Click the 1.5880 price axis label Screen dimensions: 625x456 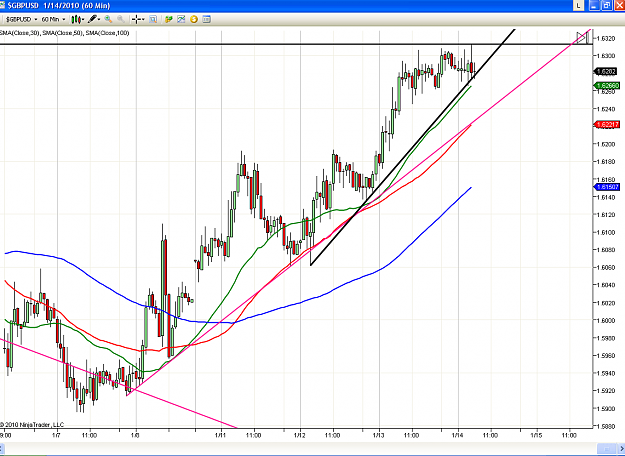tap(605, 427)
